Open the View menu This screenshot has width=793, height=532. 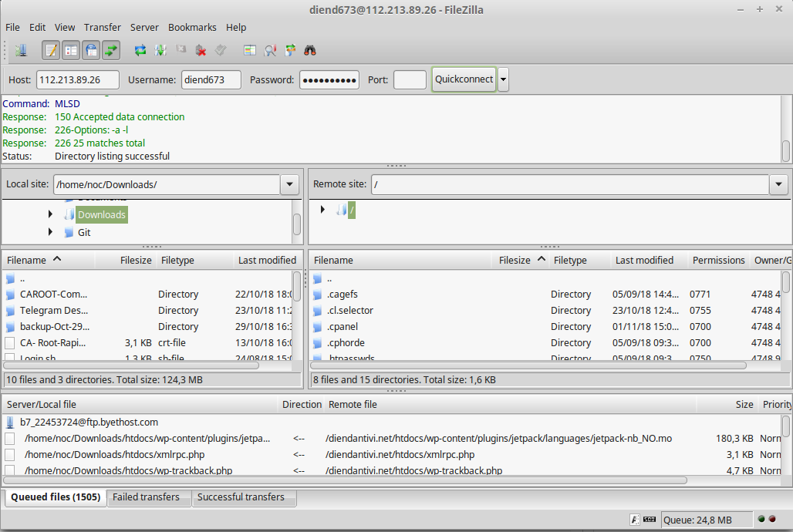65,27
